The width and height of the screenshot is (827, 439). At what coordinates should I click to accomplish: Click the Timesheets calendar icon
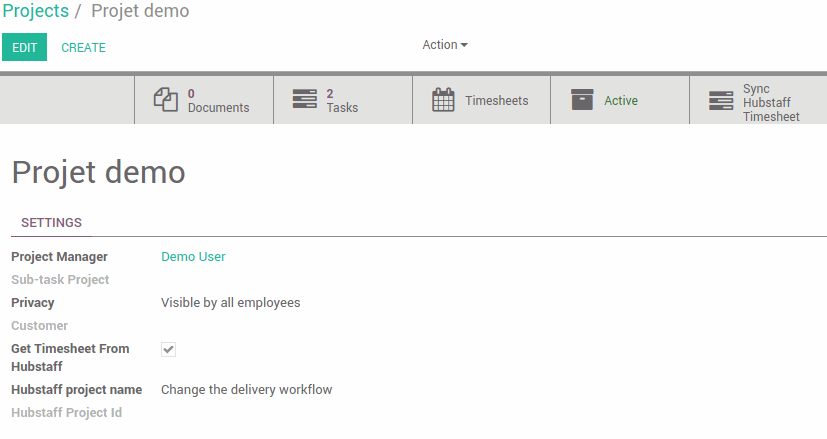(x=443, y=100)
